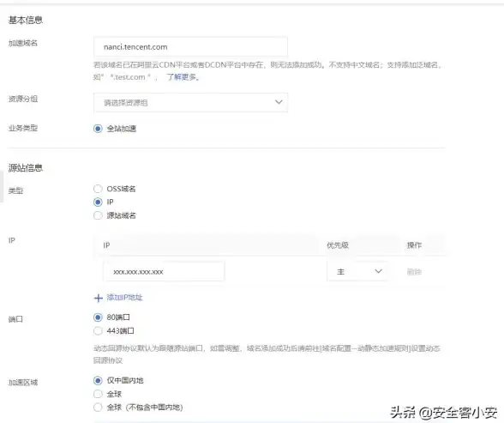Click the 删除 action in IP row
The width and height of the screenshot is (504, 423).
pyautogui.click(x=414, y=272)
